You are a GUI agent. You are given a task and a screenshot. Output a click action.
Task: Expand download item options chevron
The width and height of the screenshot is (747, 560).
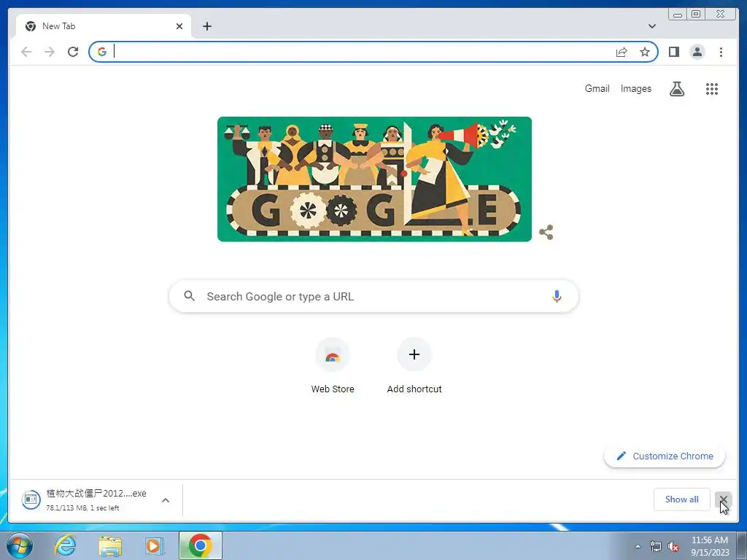point(166,500)
